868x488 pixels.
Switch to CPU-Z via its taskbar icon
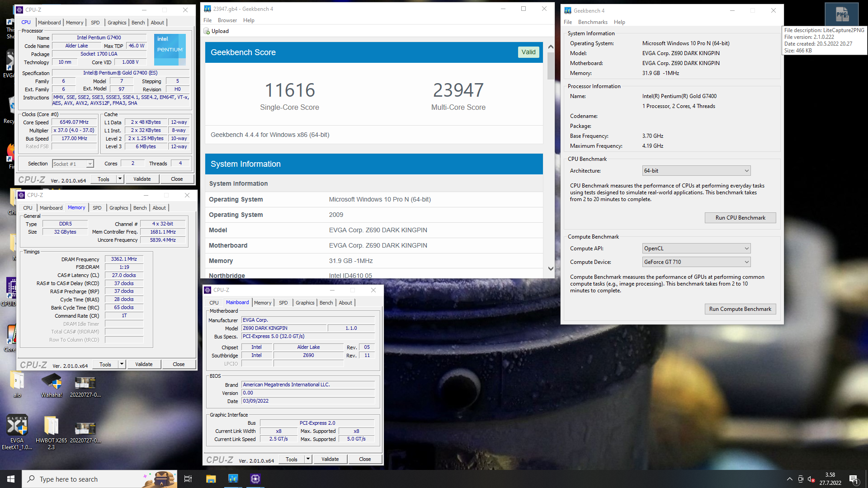coord(255,479)
